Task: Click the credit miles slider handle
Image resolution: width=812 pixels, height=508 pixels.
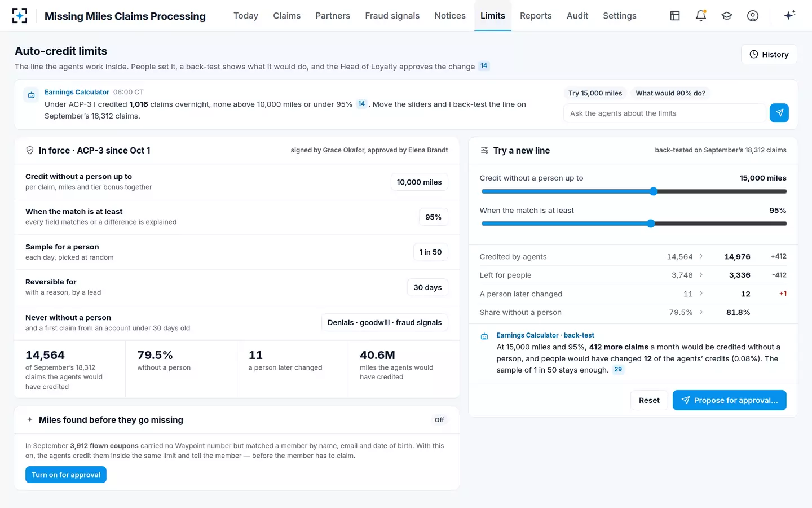Action: pos(654,191)
